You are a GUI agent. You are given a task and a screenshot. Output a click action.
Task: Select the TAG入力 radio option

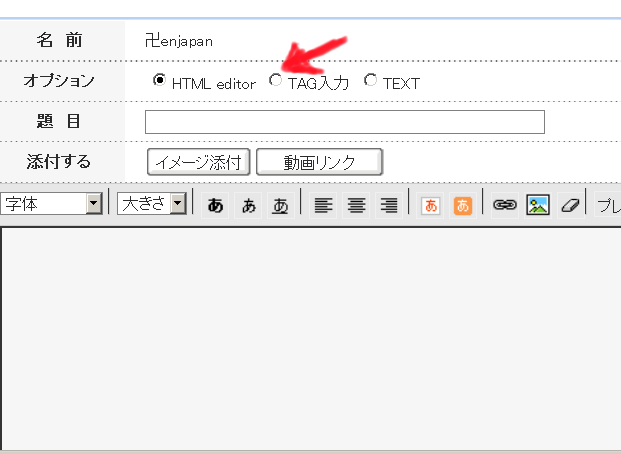[276, 81]
